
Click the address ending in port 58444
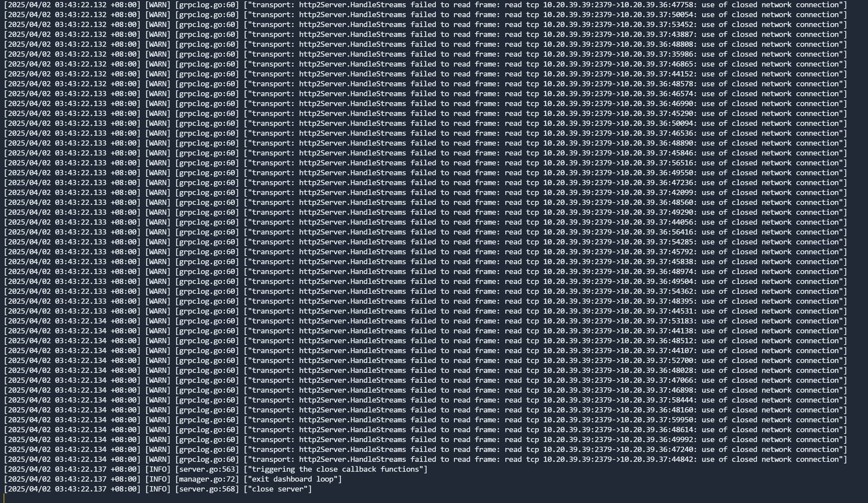(655, 400)
